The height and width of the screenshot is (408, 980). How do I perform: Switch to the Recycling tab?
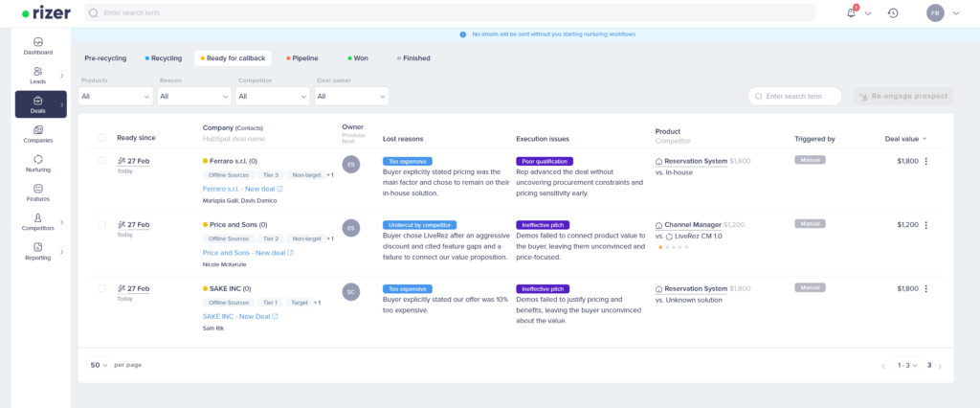163,57
